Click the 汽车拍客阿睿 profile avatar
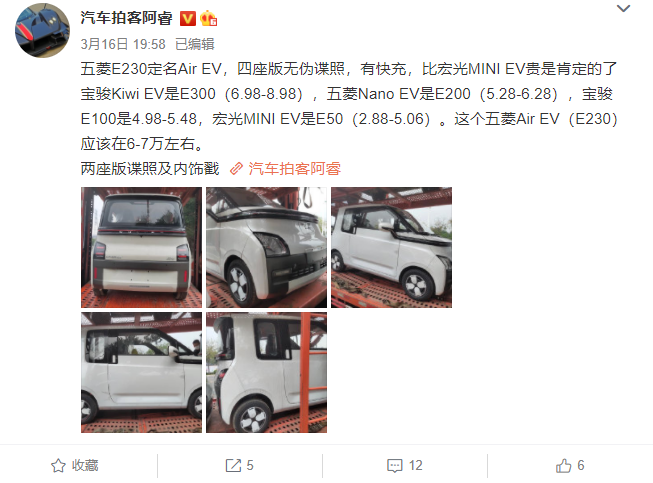Viewport: 653px width, 483px height. pos(42,30)
